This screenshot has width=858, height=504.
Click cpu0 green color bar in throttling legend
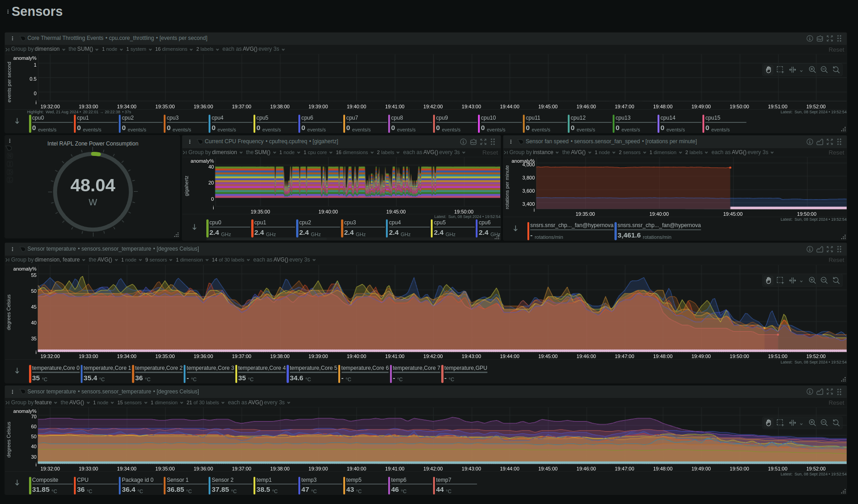click(30, 124)
